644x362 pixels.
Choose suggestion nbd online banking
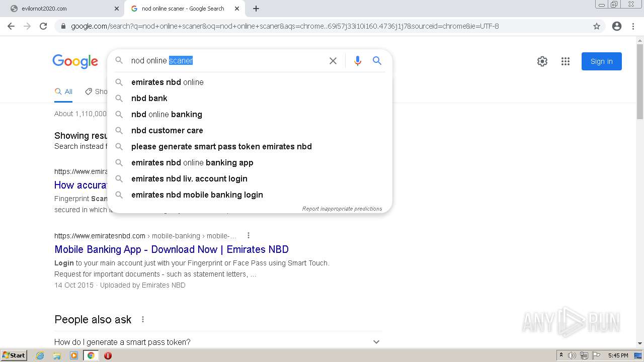click(250, 114)
